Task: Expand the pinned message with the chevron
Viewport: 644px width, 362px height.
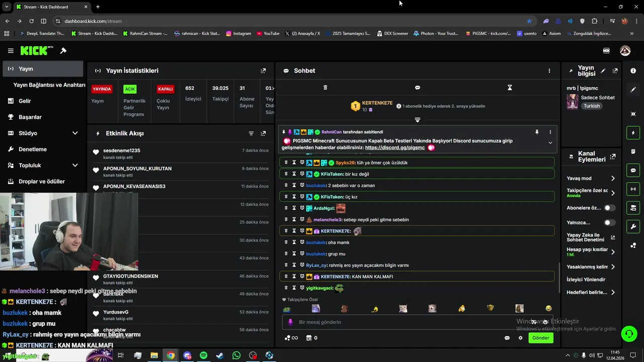Action: (x=550, y=143)
